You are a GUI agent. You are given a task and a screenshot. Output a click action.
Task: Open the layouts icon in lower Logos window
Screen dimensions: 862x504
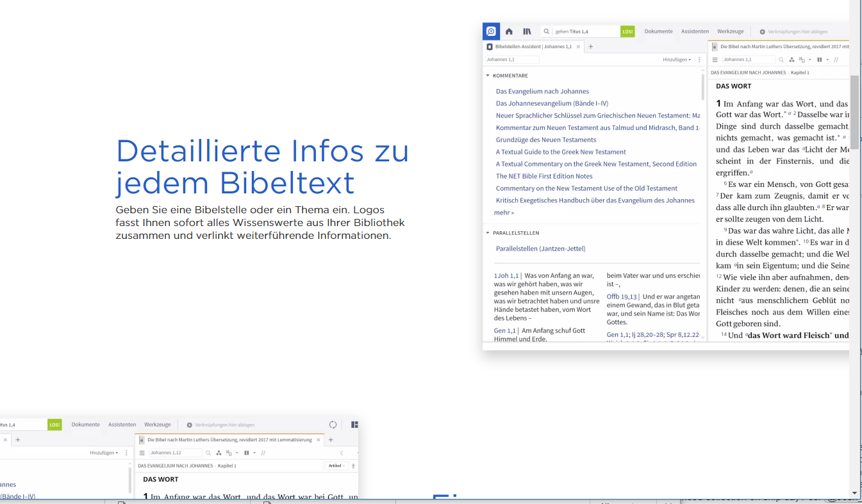(x=354, y=425)
